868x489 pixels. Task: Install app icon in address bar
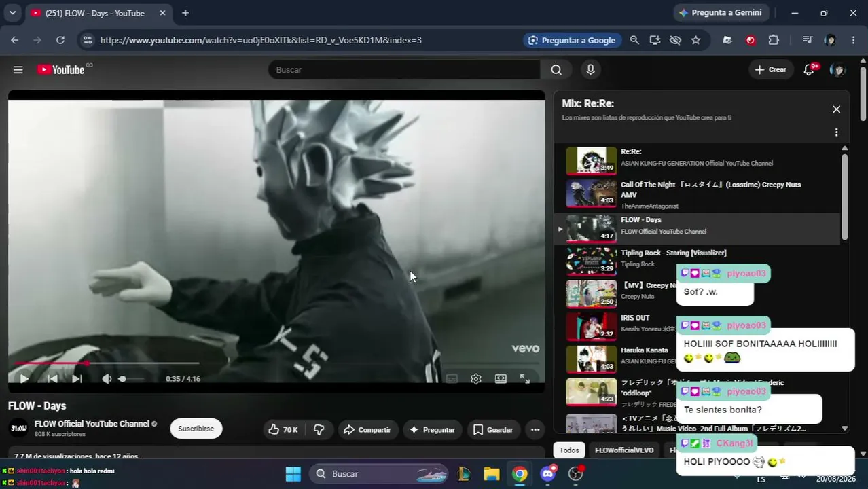click(x=655, y=40)
